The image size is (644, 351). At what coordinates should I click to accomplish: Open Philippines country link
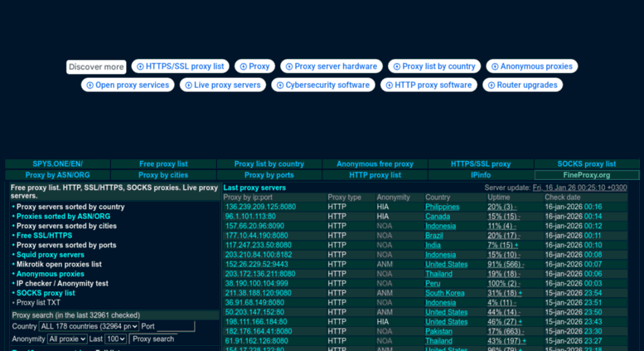442,207
